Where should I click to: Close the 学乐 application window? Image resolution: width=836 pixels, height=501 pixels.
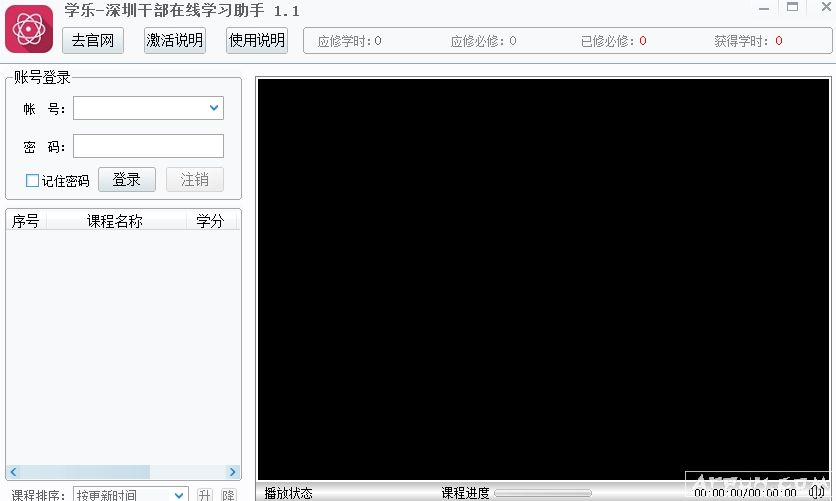[826, 7]
